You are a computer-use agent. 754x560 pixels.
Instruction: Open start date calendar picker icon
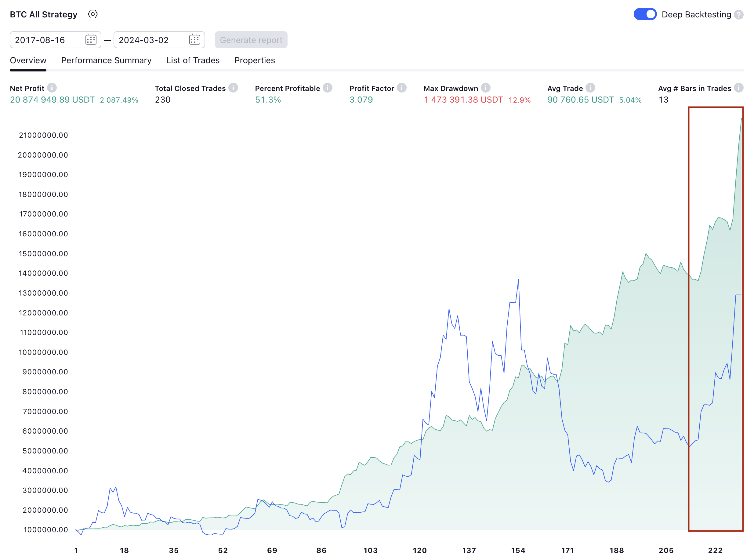point(91,40)
